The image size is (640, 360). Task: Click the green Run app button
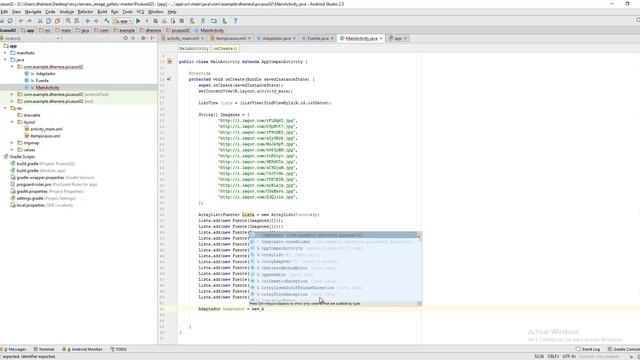click(x=138, y=21)
